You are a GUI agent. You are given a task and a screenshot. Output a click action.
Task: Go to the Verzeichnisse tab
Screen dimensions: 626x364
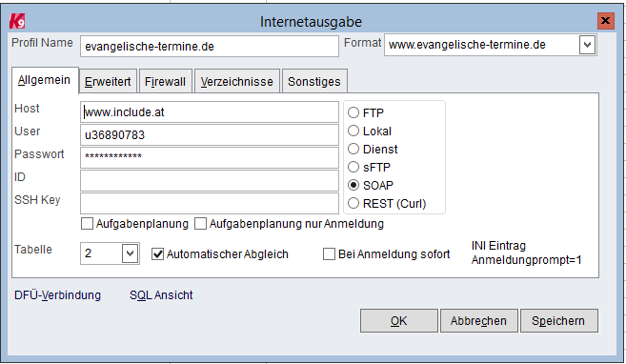[x=236, y=81]
